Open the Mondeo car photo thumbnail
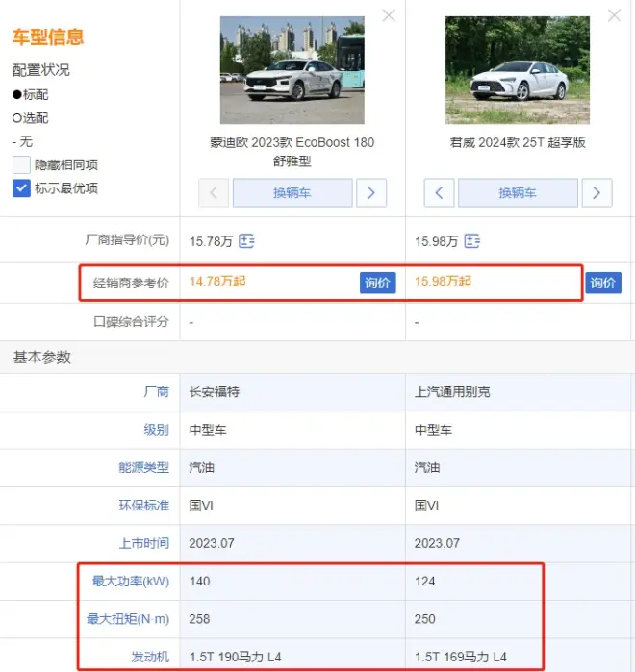The width and height of the screenshot is (635, 672). coord(292,70)
